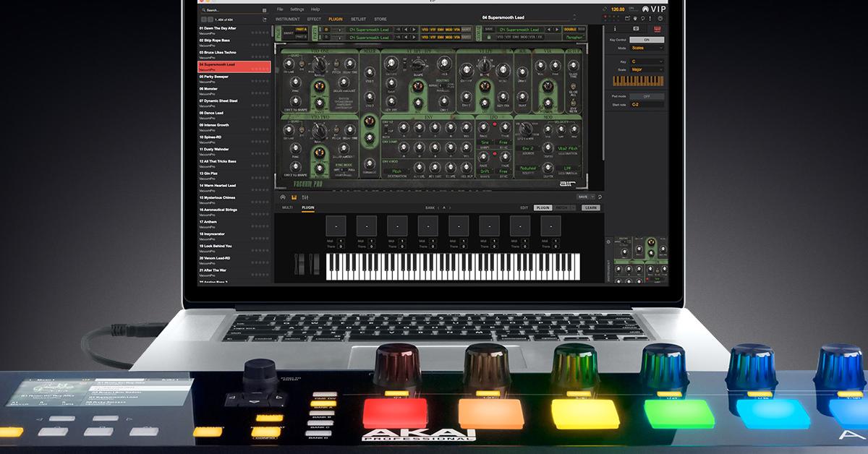Image resolution: width=868 pixels, height=454 pixels.
Task: Switch to the MULTI tab
Action: point(286,208)
